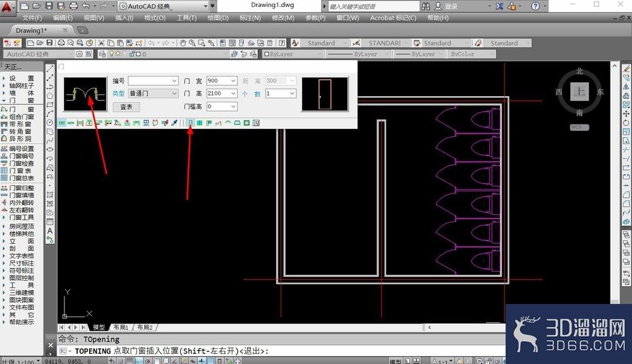This screenshot has height=364, width=632.
Task: Open the 标注(N) menu
Action: (250, 18)
